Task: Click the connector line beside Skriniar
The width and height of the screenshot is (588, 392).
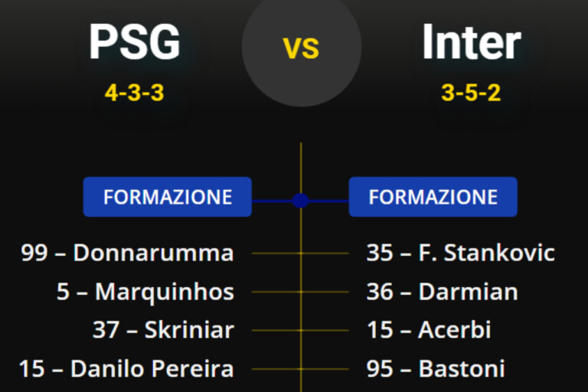Action: point(276,330)
